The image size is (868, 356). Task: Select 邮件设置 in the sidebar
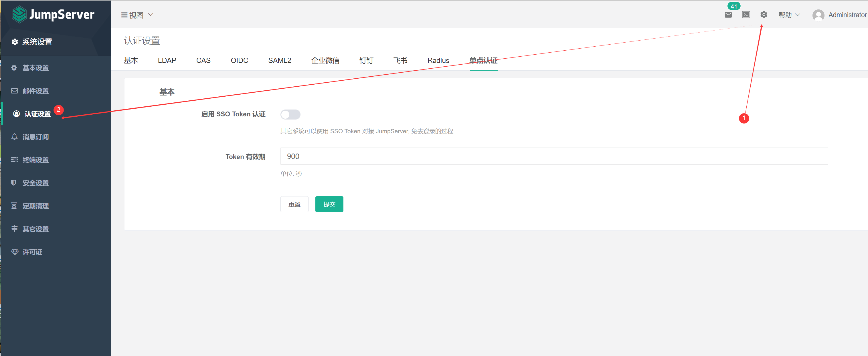pyautogui.click(x=35, y=91)
